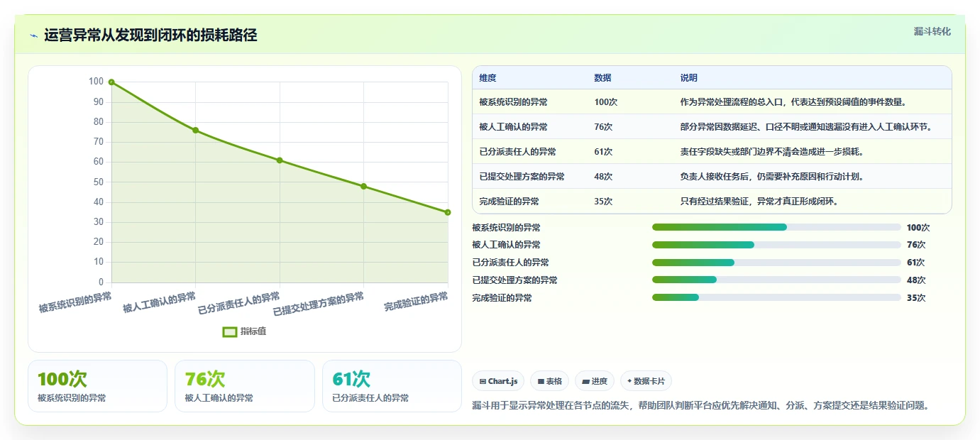Open the 100次 被系统识别的异常 stat card
980x440 pixels.
tap(97, 386)
